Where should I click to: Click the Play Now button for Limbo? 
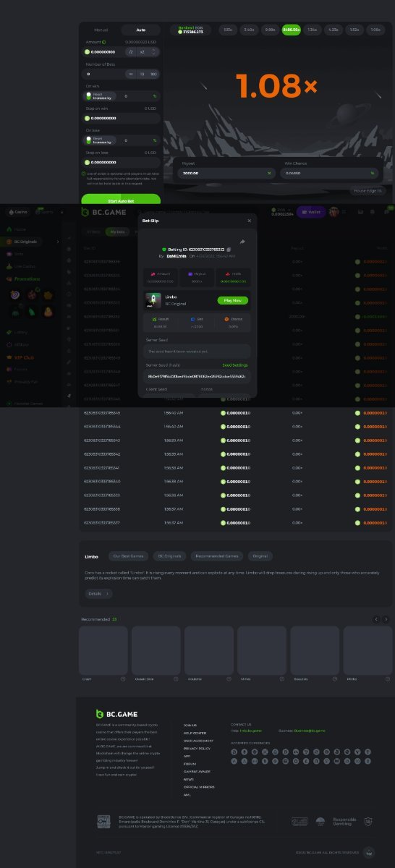tap(232, 300)
